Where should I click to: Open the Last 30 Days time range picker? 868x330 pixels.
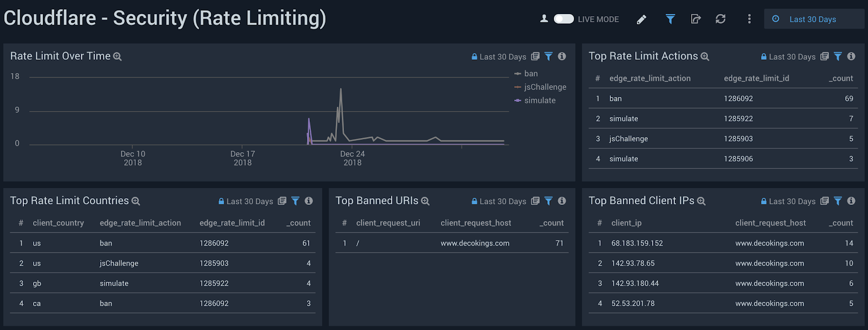point(812,20)
